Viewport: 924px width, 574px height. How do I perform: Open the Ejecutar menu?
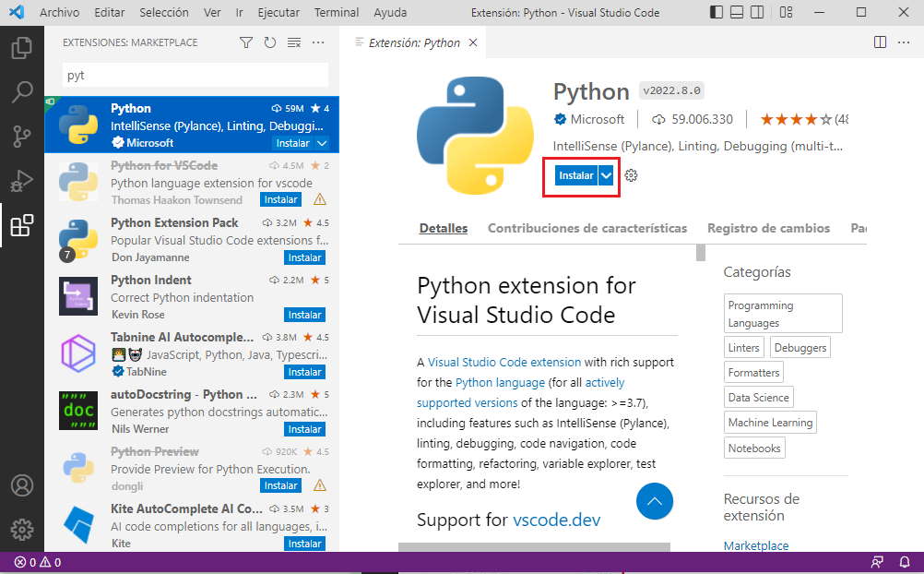(x=278, y=12)
